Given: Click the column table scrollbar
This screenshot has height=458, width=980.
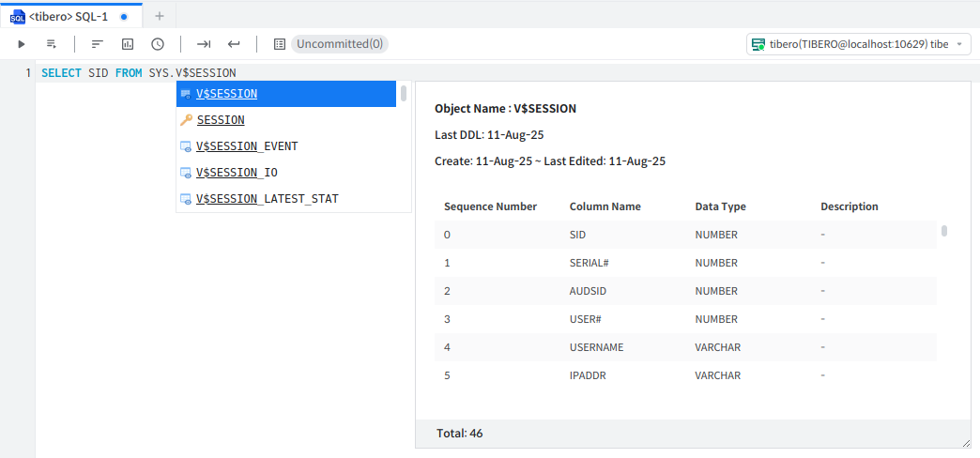Looking at the screenshot, I should pyautogui.click(x=943, y=231).
